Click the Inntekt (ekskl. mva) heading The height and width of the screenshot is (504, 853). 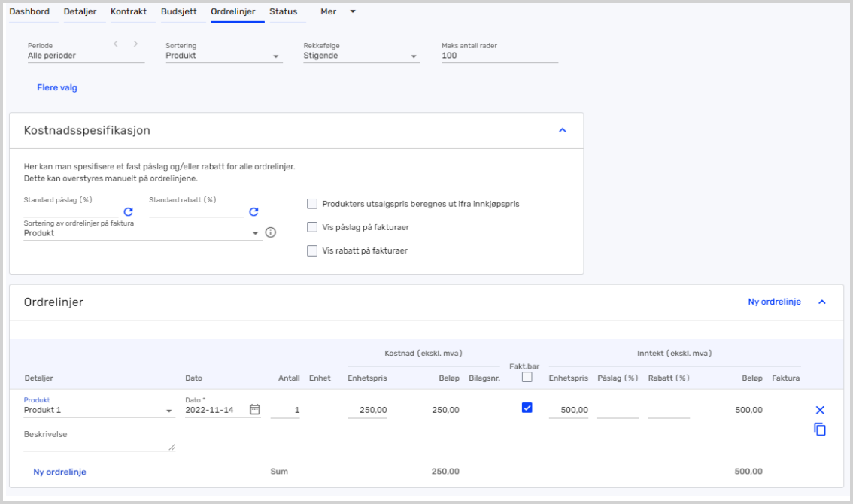pyautogui.click(x=675, y=354)
